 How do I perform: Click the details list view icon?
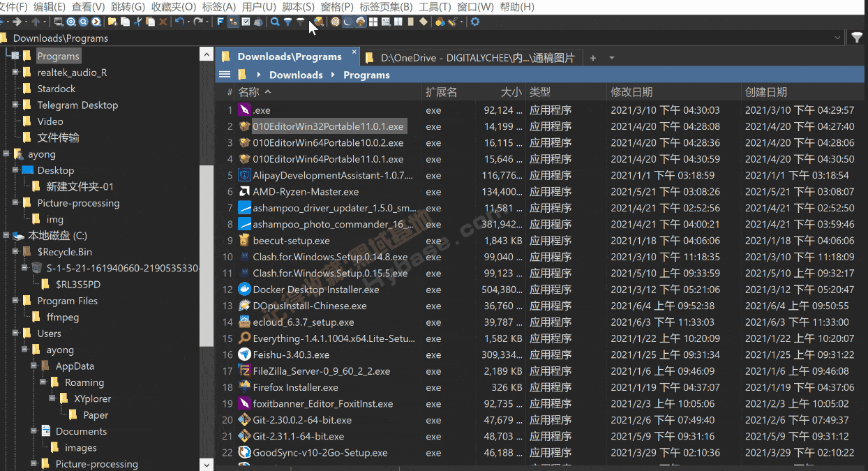click(386, 22)
